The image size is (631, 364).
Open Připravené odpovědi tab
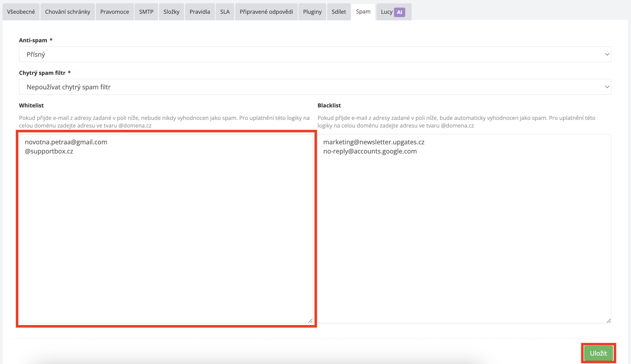point(266,12)
